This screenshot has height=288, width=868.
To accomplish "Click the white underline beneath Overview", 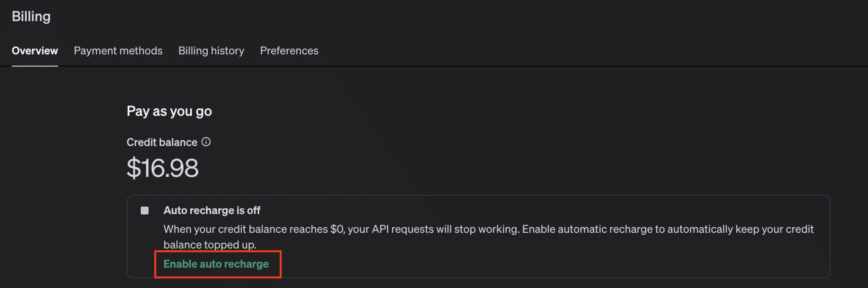I will (35, 66).
